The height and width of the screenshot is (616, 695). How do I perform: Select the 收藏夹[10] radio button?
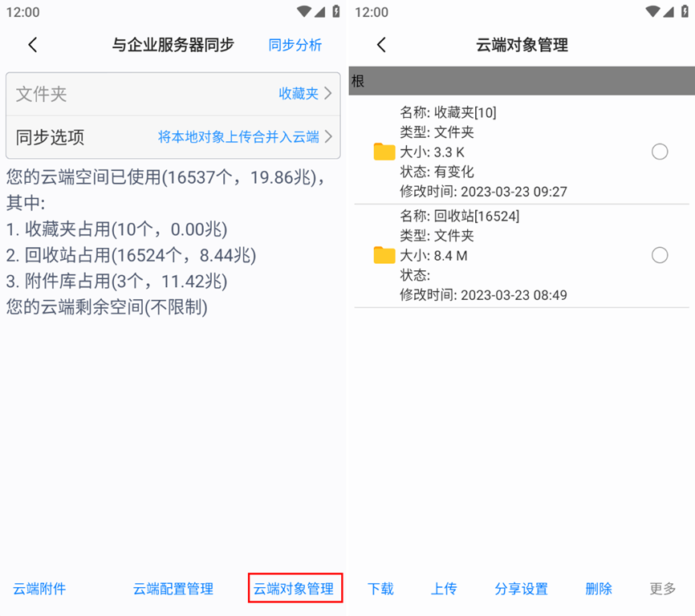pos(660,152)
